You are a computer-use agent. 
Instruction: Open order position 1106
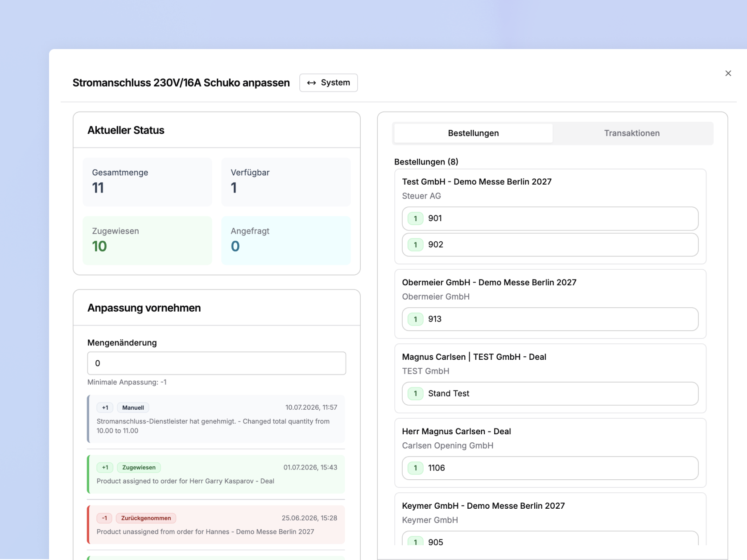click(550, 468)
